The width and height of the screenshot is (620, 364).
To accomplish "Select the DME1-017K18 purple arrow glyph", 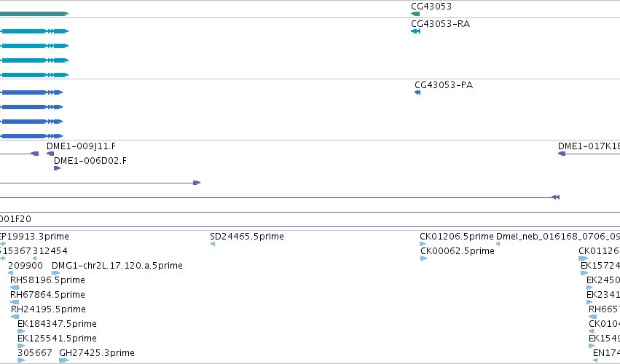I will [x=562, y=154].
